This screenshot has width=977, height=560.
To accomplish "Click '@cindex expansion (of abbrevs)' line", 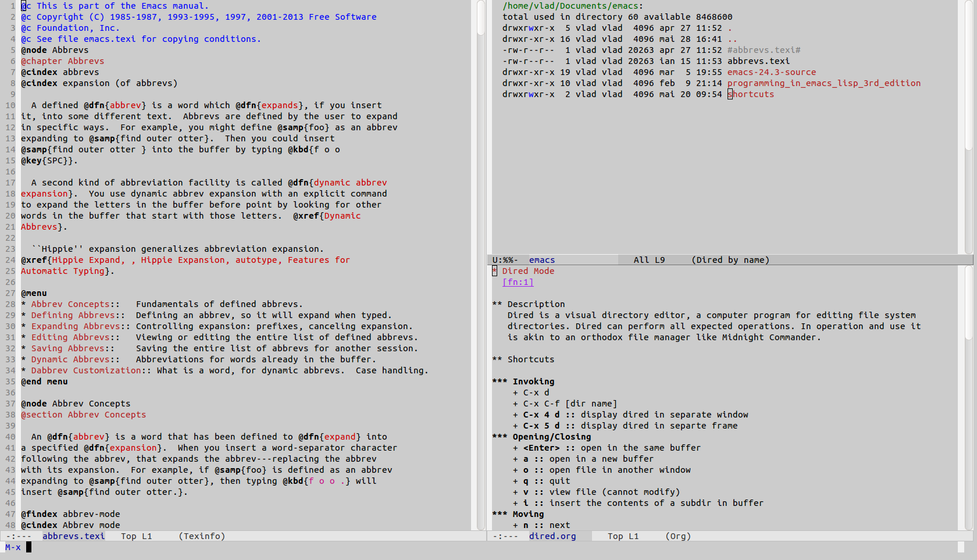I will (99, 83).
